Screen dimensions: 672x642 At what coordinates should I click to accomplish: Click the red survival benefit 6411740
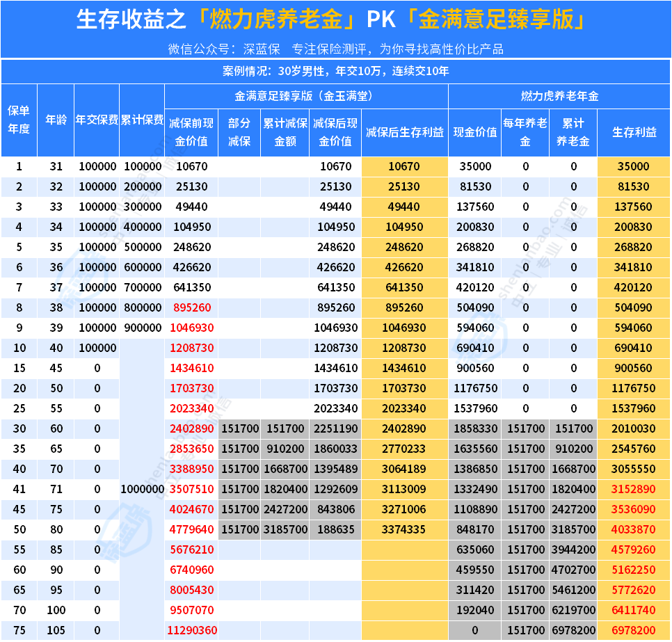coord(634,610)
